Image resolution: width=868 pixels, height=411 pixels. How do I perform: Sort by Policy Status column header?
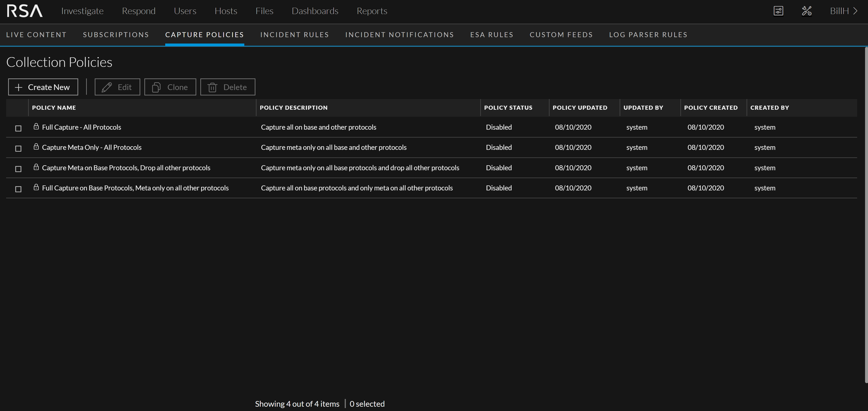508,107
